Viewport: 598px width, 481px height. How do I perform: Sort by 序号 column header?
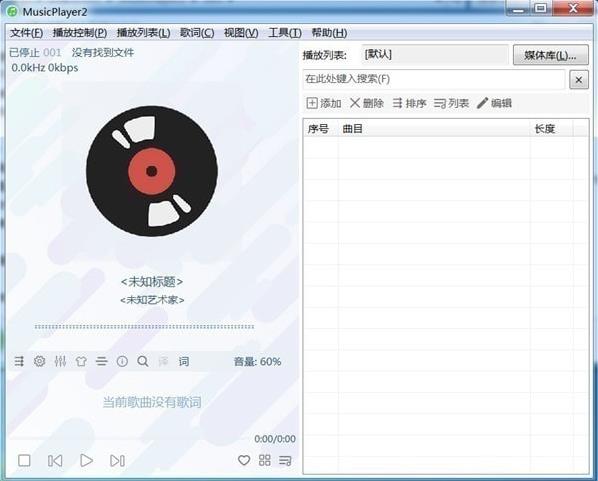coord(321,129)
